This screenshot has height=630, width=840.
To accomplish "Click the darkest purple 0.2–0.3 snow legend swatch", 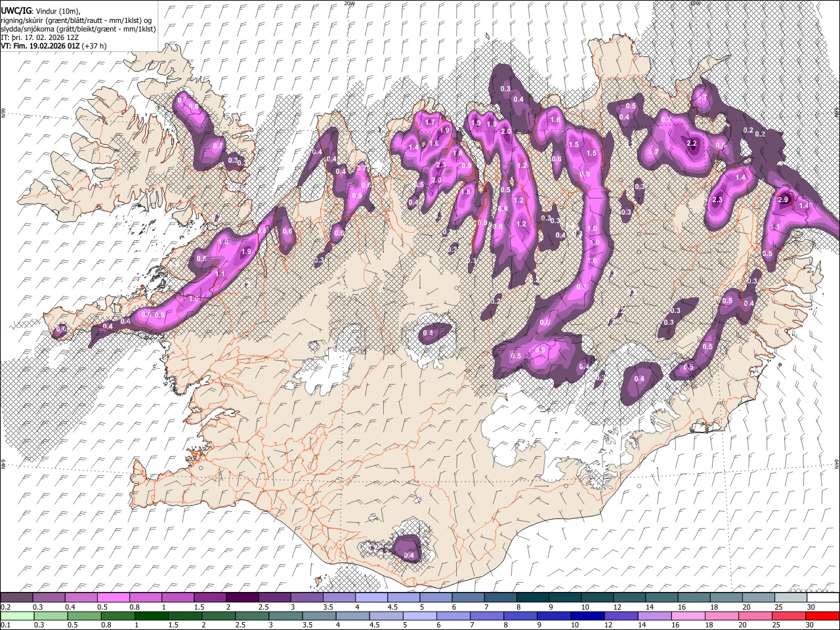I will 17,598.
